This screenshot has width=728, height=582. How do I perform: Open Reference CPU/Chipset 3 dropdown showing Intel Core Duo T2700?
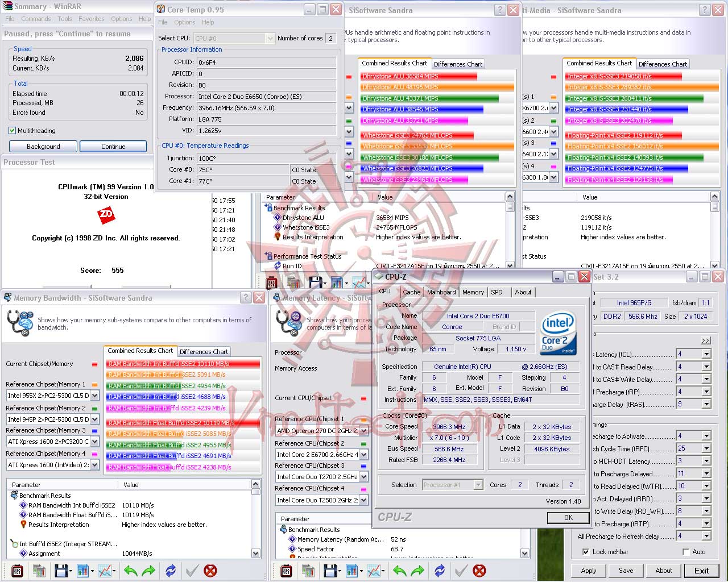pyautogui.click(x=363, y=477)
